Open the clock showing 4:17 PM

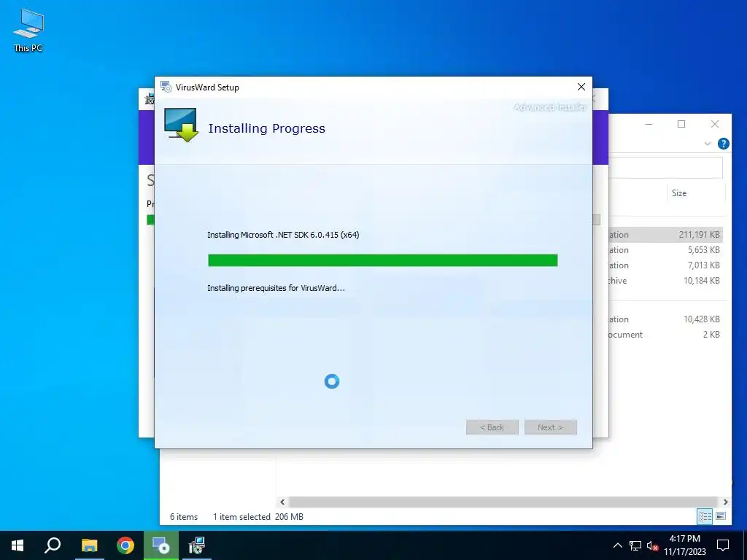click(x=684, y=545)
